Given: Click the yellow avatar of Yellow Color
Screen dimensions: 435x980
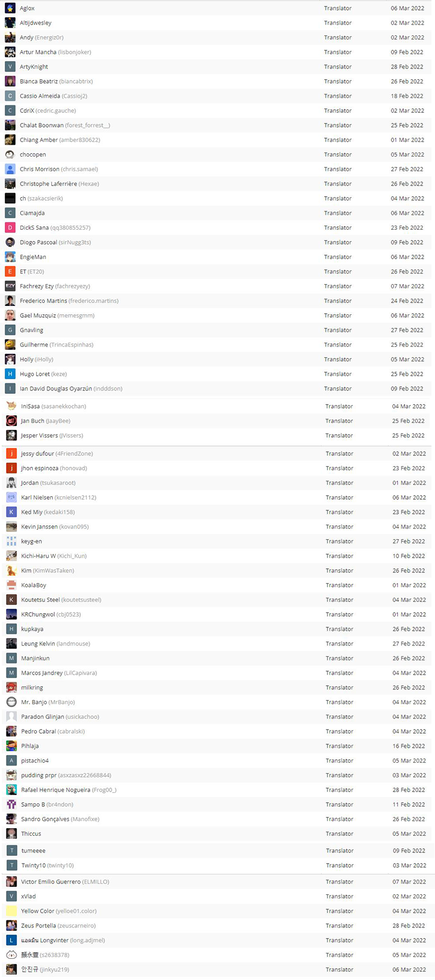Looking at the screenshot, I should coord(11,911).
